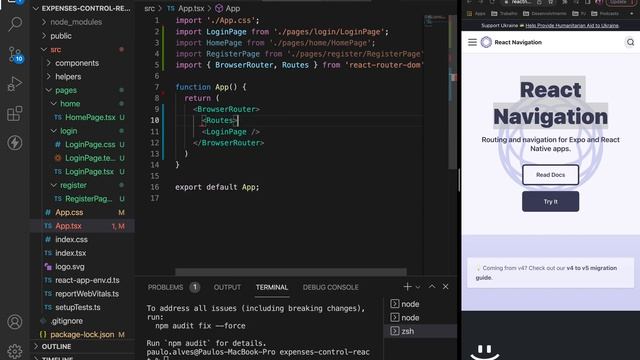
Task: Collapse the pages folder
Action: [66, 90]
